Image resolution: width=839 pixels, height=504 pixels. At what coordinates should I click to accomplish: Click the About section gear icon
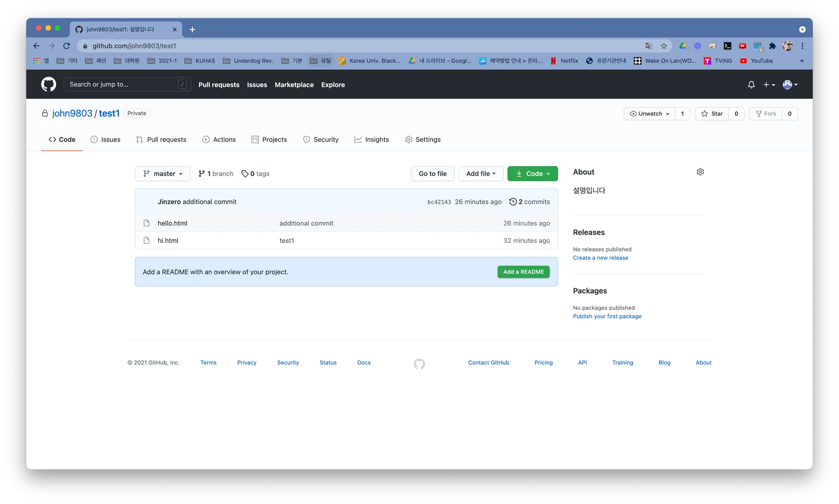click(x=700, y=172)
